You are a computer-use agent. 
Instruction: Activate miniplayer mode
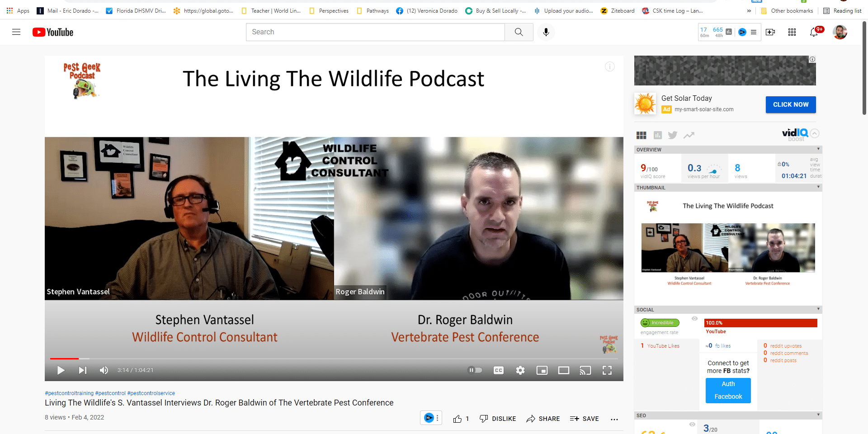coord(542,370)
